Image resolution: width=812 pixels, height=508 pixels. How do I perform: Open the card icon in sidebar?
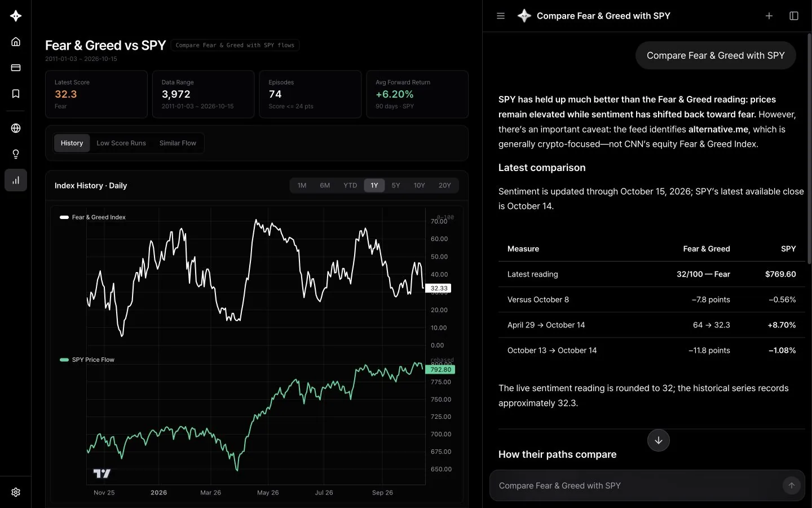(x=16, y=68)
